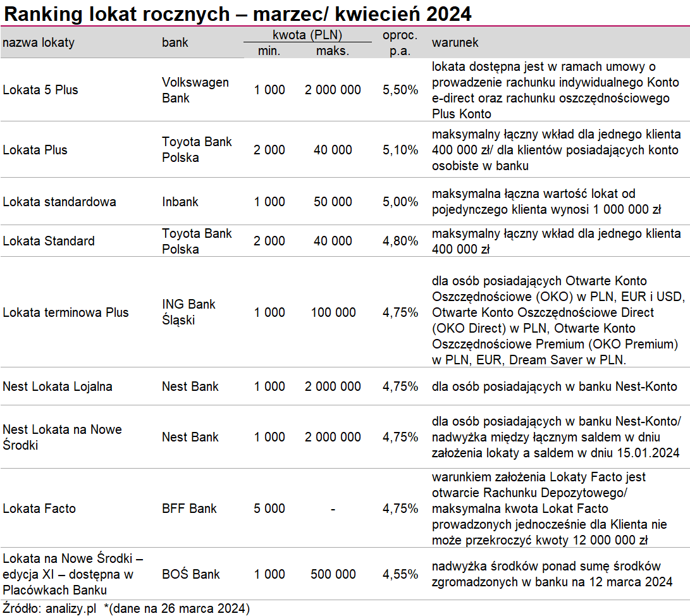690x616 pixels.
Task: Click the title 'Ranking lokat rocznych – marzec/ kwiecień 2024'
Action: pyautogui.click(x=238, y=14)
